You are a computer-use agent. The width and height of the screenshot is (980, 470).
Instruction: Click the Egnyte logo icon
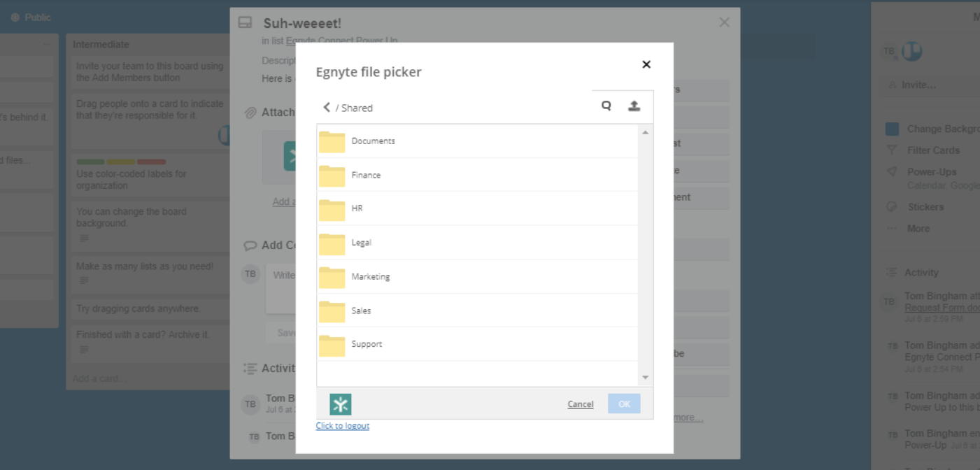pos(341,404)
